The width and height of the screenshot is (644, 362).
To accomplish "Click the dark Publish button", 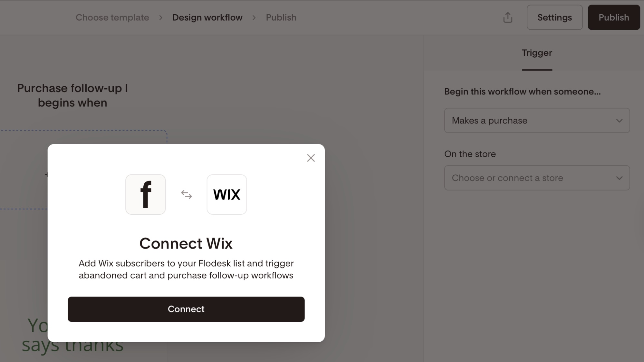I will [x=614, y=17].
